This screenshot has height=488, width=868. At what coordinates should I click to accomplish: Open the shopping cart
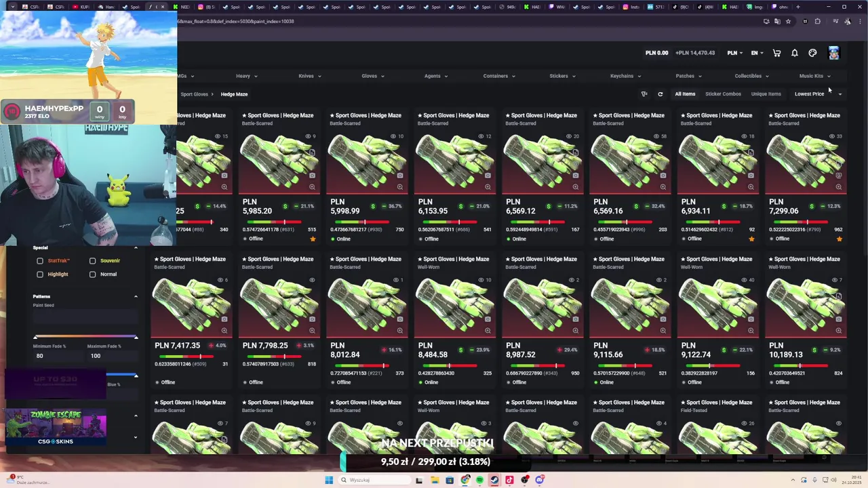tap(776, 53)
